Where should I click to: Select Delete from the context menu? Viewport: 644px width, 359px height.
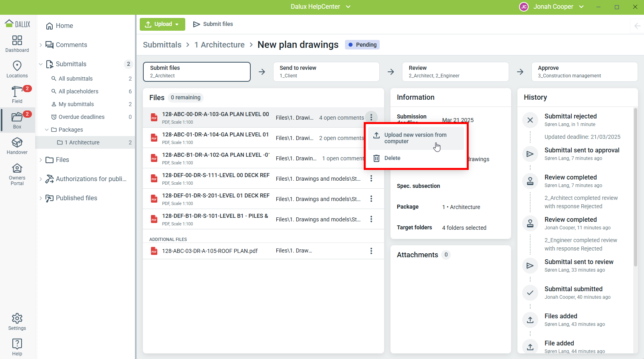[392, 158]
